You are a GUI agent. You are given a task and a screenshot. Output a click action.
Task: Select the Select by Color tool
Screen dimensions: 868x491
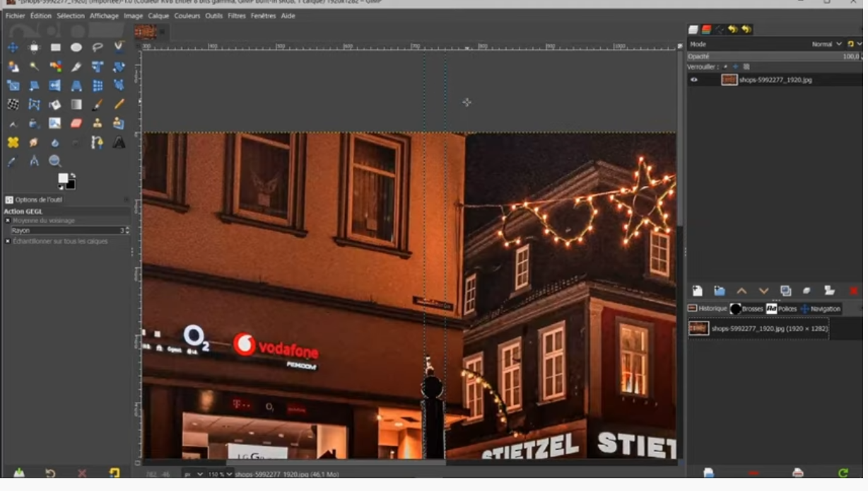(55, 67)
